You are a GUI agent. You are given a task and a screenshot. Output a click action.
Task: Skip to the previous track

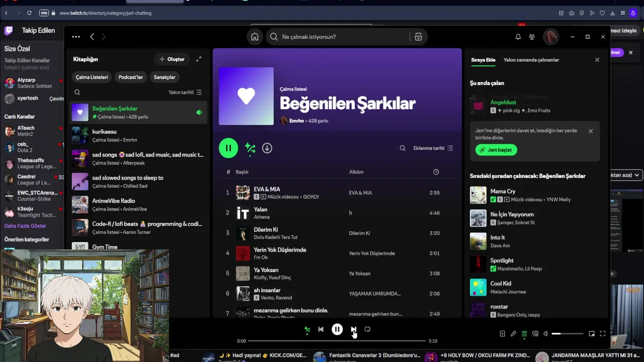(321, 330)
